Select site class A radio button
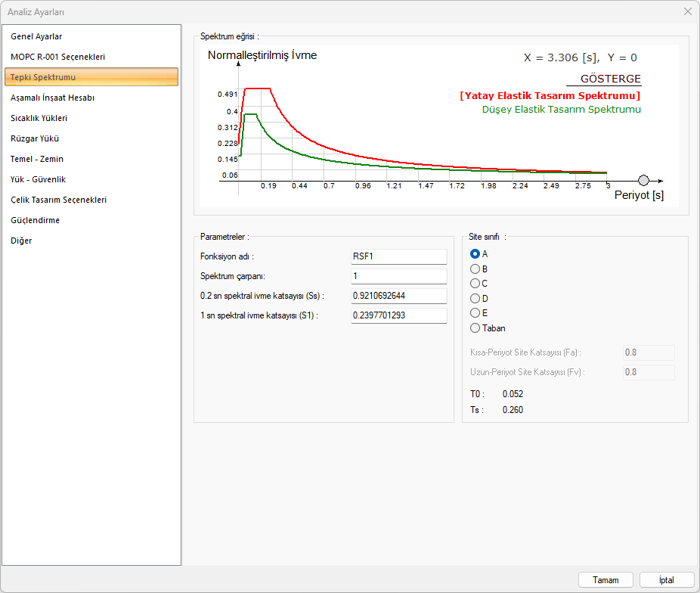Image resolution: width=700 pixels, height=593 pixels. [x=475, y=254]
